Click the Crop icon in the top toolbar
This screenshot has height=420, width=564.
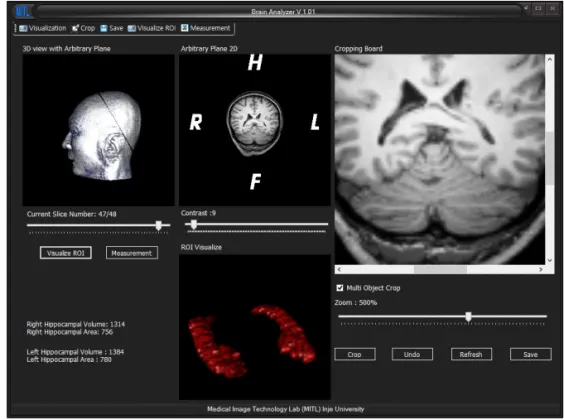pyautogui.click(x=75, y=28)
